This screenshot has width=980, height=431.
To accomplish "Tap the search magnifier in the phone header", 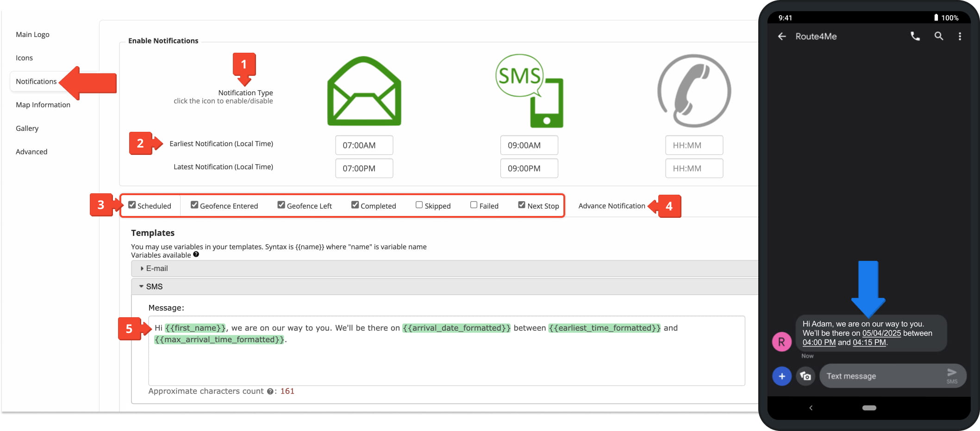I will click(938, 36).
